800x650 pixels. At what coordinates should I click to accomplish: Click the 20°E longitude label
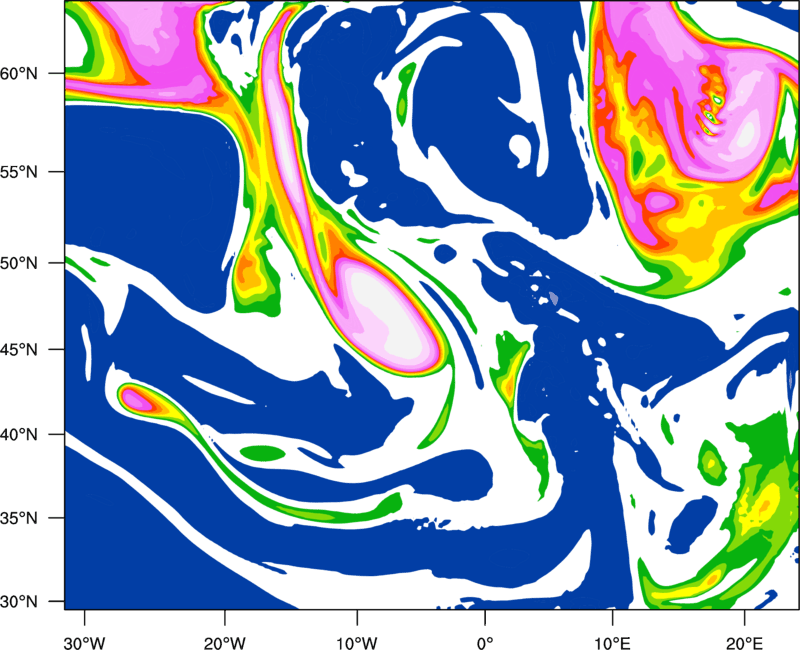(x=744, y=642)
